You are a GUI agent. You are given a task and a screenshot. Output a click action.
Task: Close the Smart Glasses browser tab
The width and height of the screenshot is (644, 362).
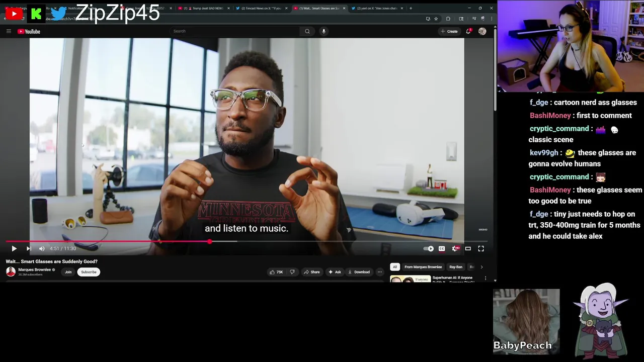click(344, 8)
